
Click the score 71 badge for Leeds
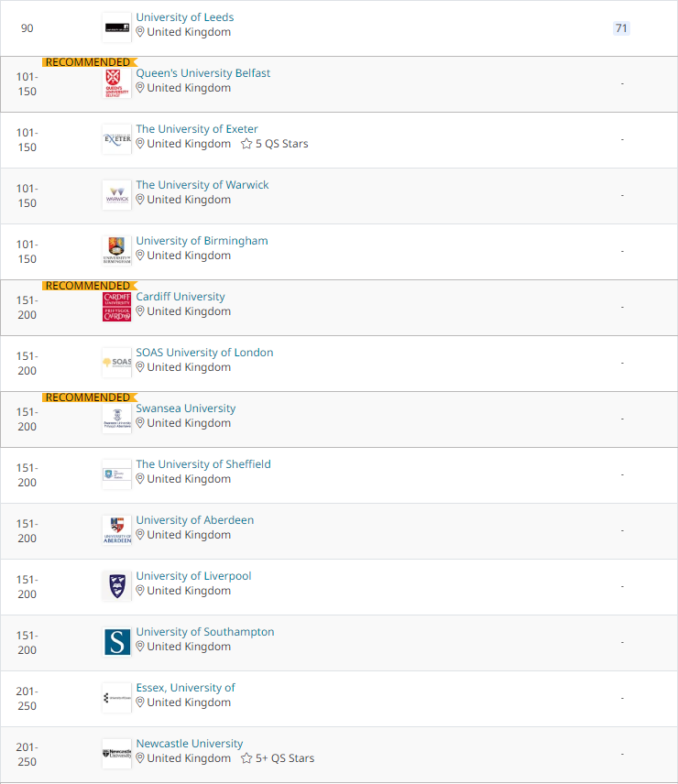[x=621, y=28]
